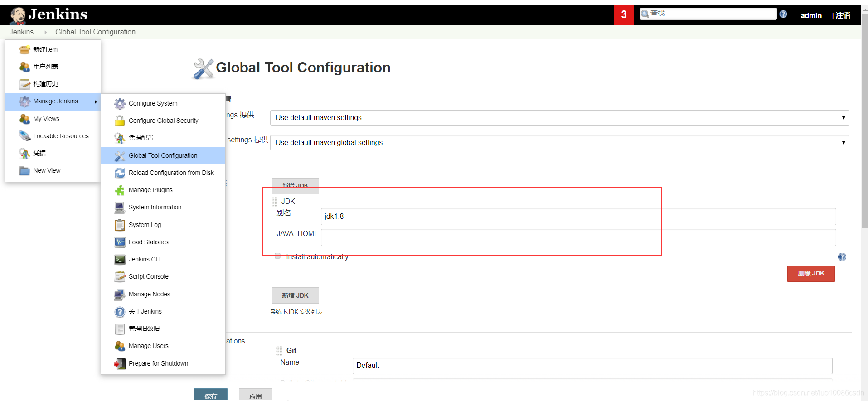Click the Git Name field with Default

coord(592,366)
